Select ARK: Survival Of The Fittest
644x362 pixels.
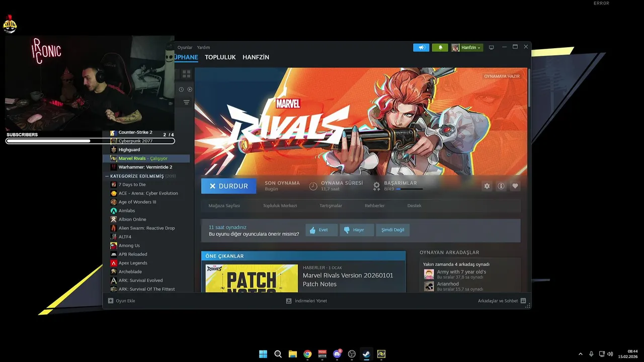point(146,289)
